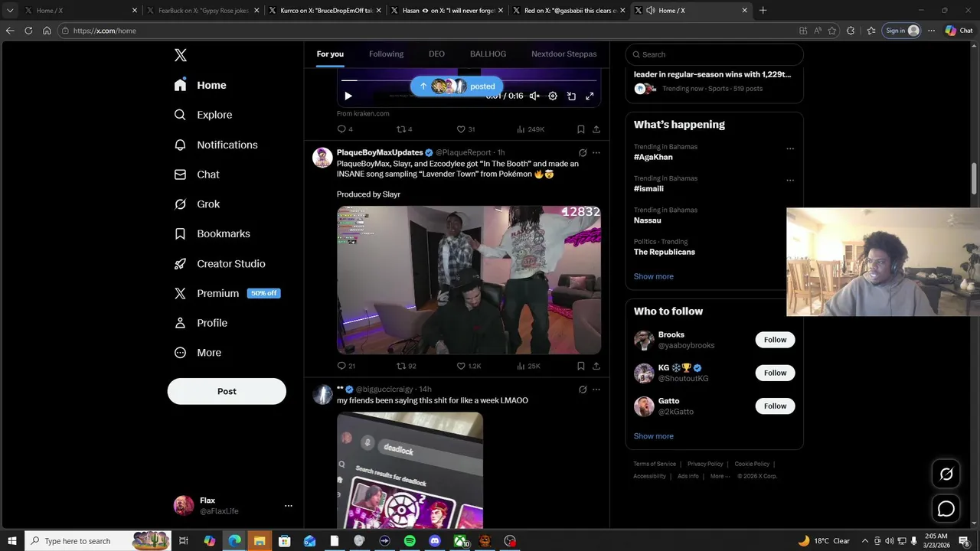Screen dimensions: 980x551
Task: Open Discord from the taskbar
Action: pyautogui.click(x=435, y=541)
